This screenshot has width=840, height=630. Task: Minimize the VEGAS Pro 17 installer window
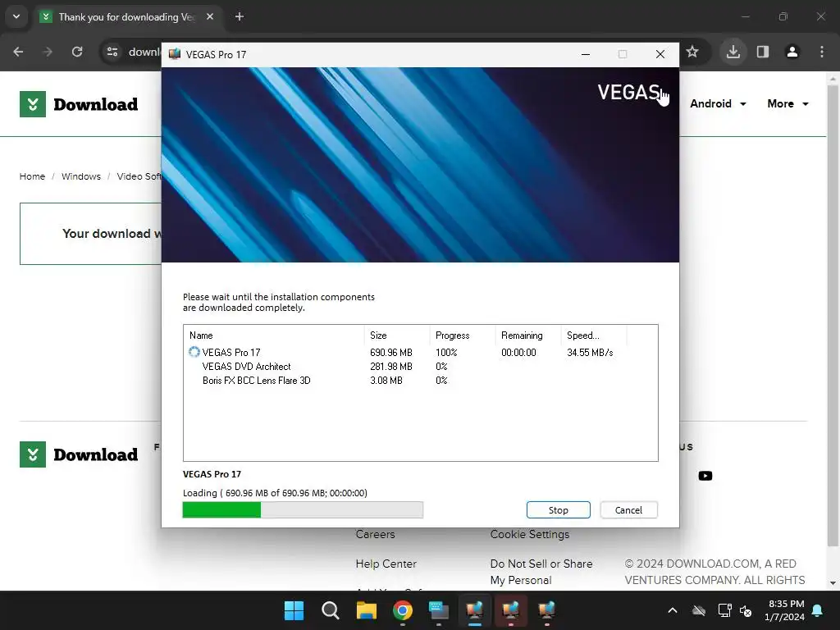point(586,54)
